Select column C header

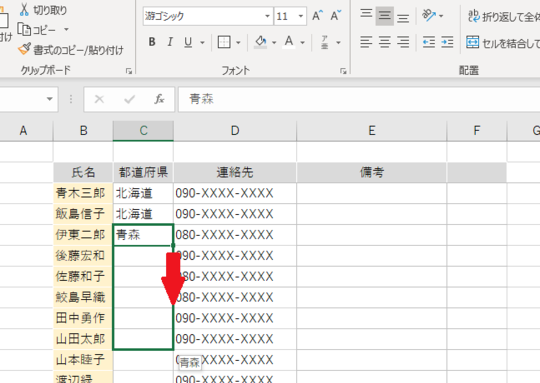click(x=143, y=131)
